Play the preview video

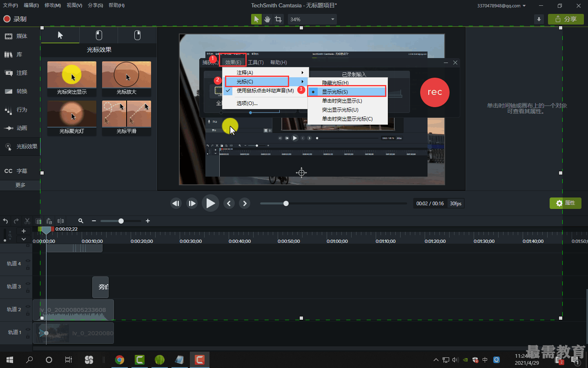point(210,203)
